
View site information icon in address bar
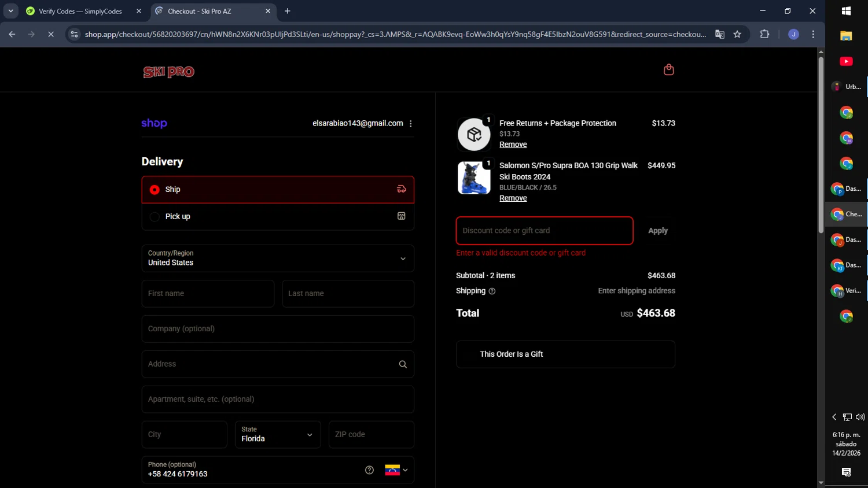point(74,35)
